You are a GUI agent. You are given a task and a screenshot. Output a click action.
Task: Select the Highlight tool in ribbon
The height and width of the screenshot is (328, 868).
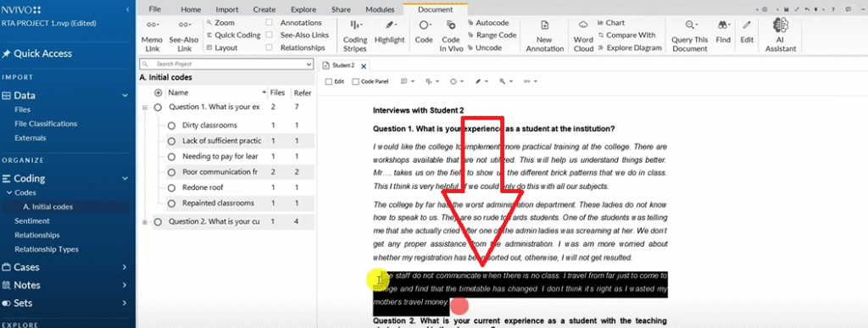389,33
